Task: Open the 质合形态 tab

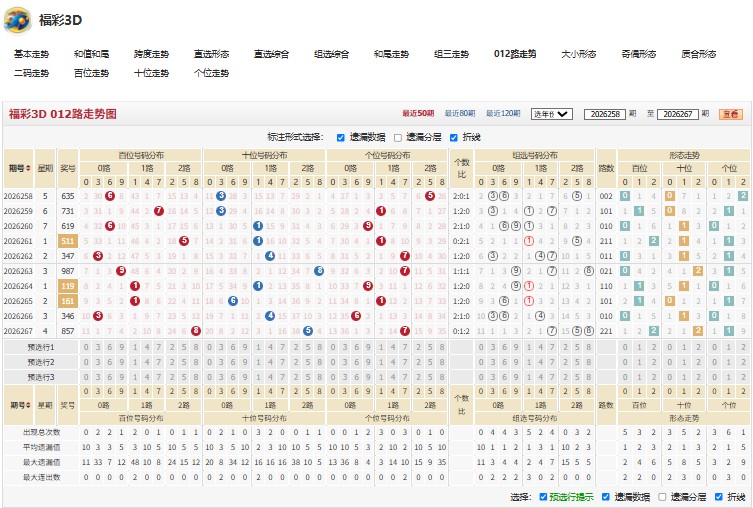Action: click(699, 54)
